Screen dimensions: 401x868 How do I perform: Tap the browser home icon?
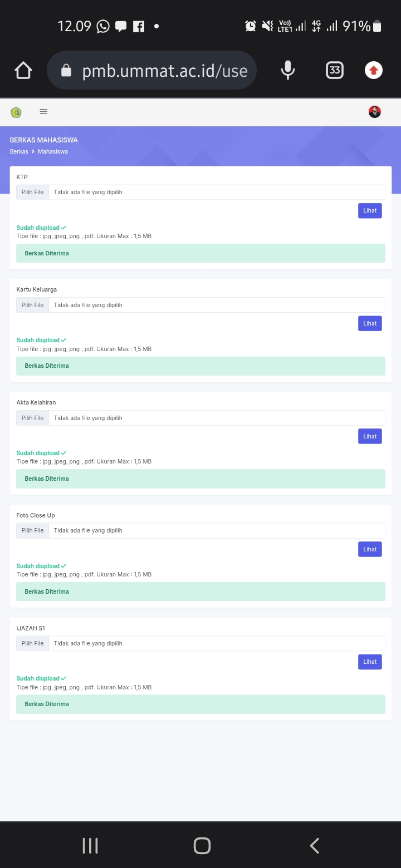(23, 71)
